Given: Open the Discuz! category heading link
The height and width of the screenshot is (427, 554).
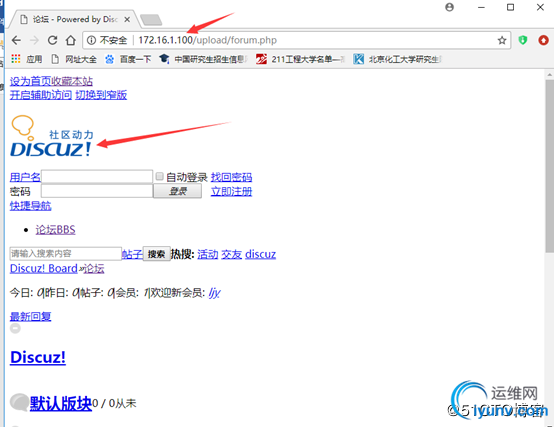Looking at the screenshot, I should [38, 357].
